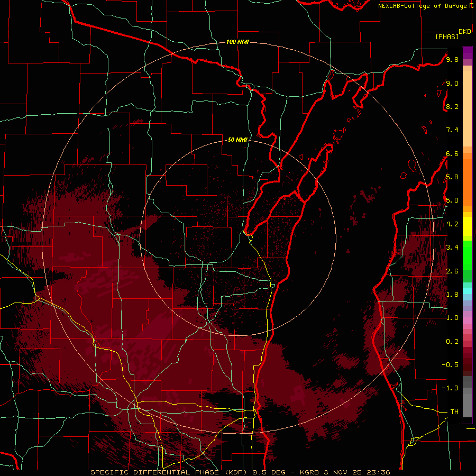Click the -0.5 value on color scale

[x=450, y=364]
